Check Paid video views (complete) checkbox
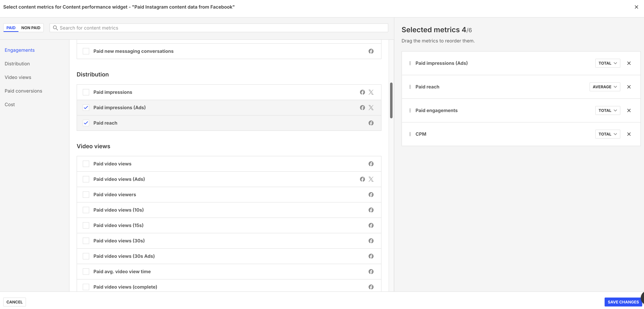The height and width of the screenshot is (309, 644). (x=86, y=287)
